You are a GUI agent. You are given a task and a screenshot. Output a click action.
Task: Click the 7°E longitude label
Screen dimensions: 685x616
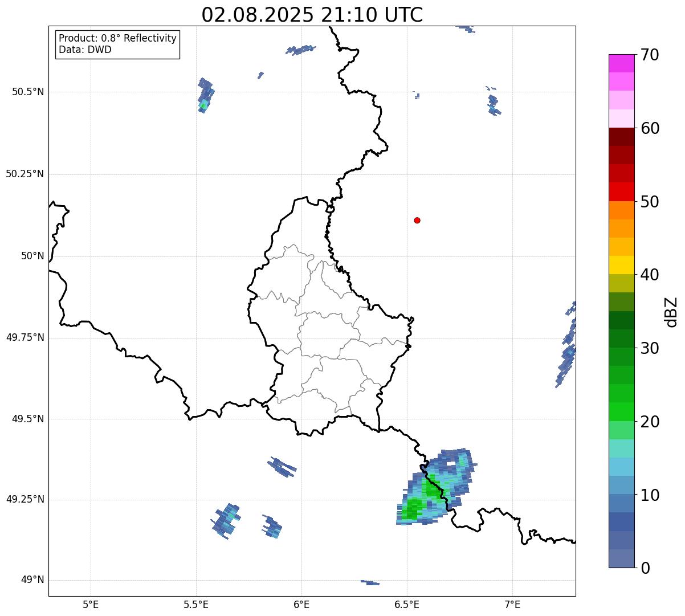pos(513,603)
